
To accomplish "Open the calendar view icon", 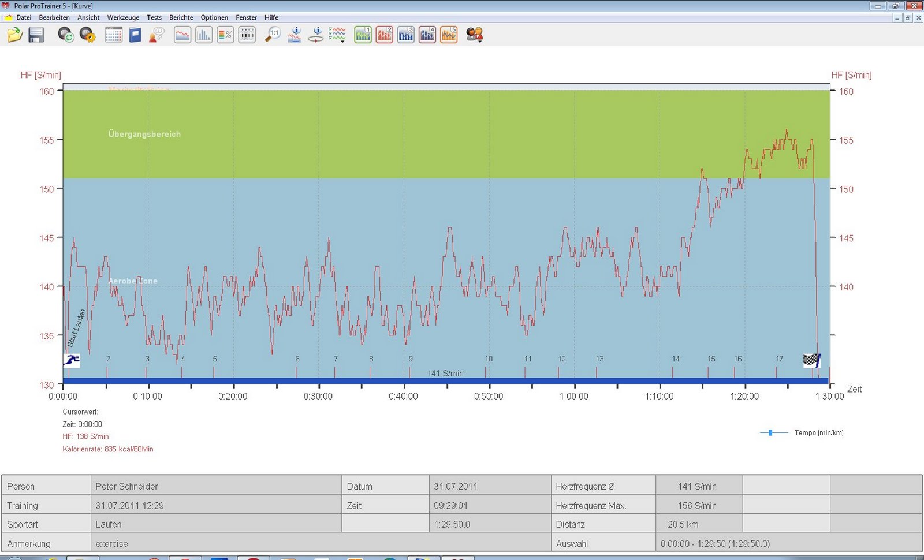I will pos(114,35).
